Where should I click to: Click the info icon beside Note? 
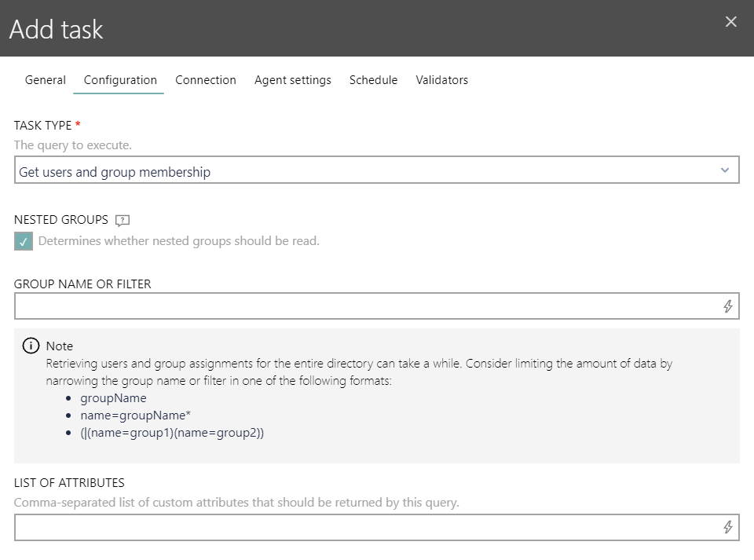point(31,346)
